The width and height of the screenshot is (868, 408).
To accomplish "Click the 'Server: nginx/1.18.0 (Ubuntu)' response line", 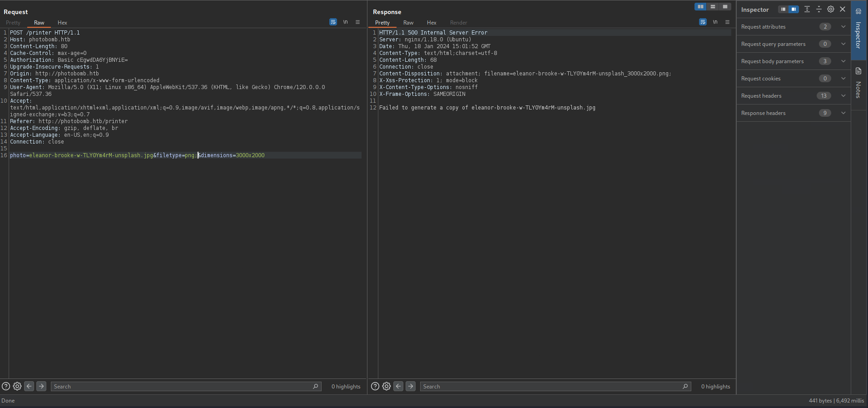I will click(425, 40).
